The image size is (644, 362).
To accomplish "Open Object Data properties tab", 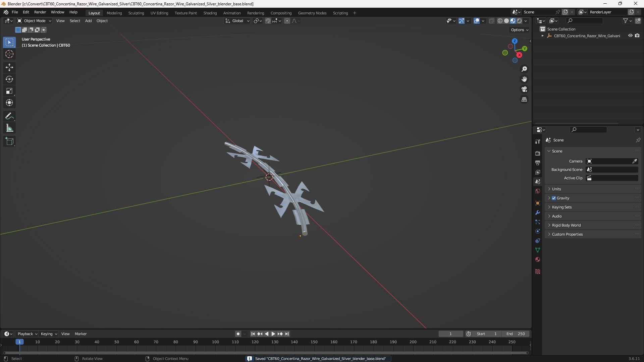I will 538,250.
